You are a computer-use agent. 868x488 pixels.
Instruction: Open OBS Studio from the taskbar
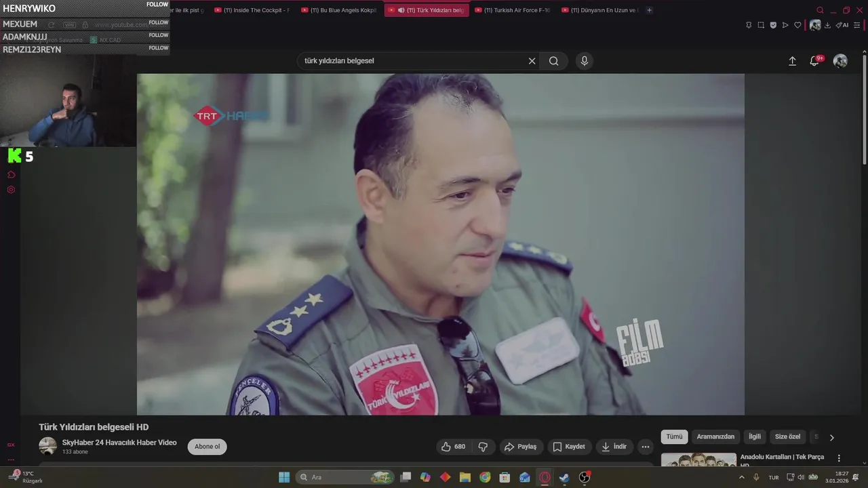pyautogui.click(x=585, y=477)
